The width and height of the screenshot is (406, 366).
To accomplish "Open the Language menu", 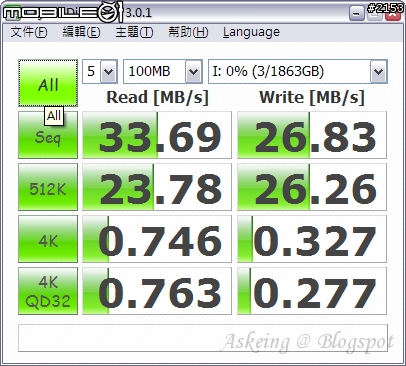I will 251,32.
